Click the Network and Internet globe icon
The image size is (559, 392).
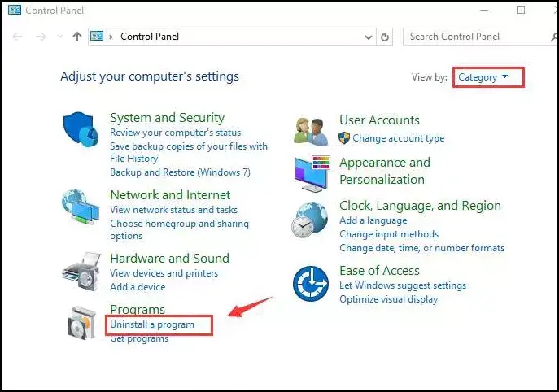(81, 207)
